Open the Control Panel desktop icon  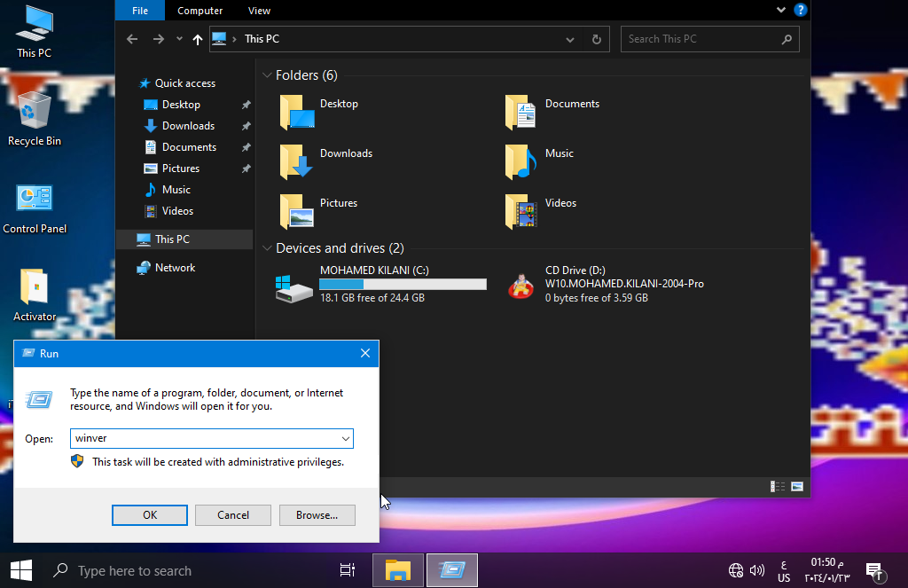(x=35, y=209)
